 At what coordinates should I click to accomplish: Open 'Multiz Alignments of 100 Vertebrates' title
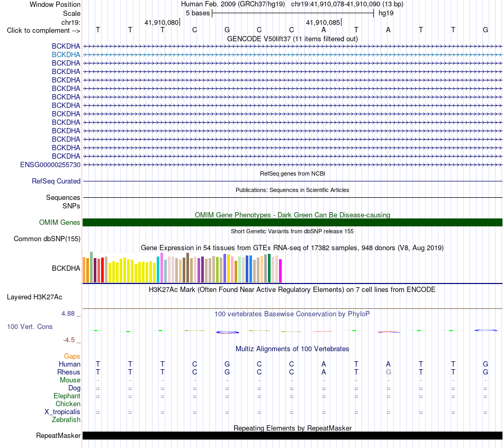pos(292,349)
